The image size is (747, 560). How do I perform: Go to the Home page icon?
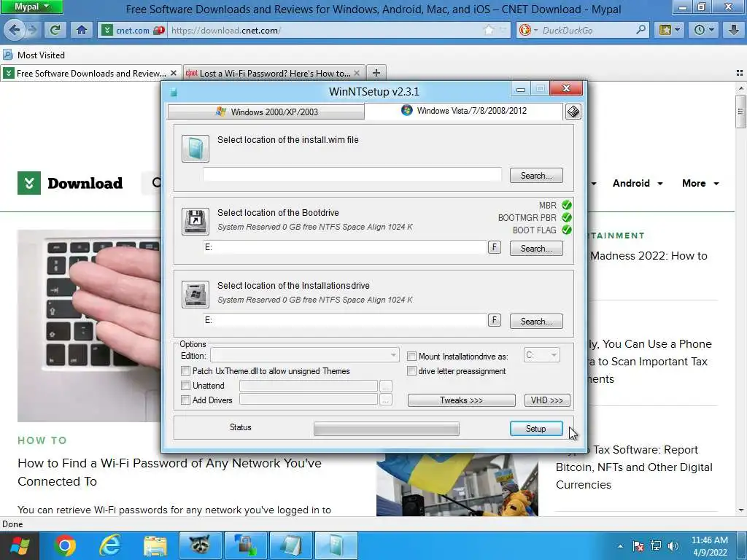tap(82, 30)
